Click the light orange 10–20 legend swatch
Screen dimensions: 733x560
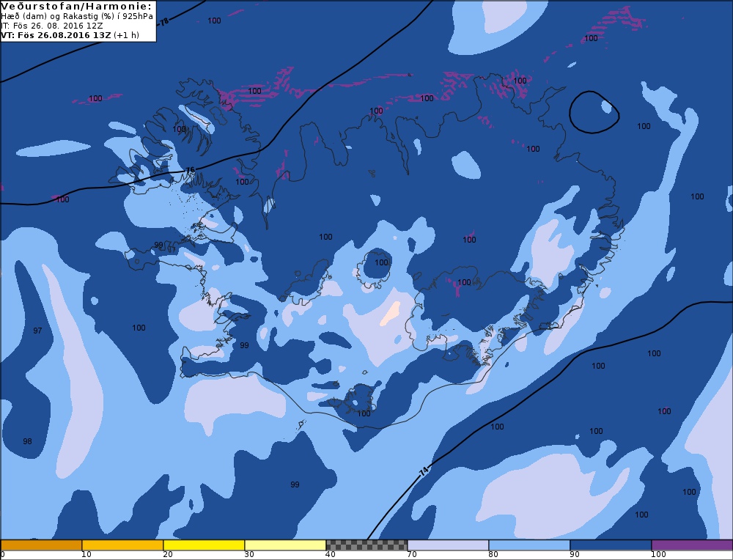coord(122,545)
